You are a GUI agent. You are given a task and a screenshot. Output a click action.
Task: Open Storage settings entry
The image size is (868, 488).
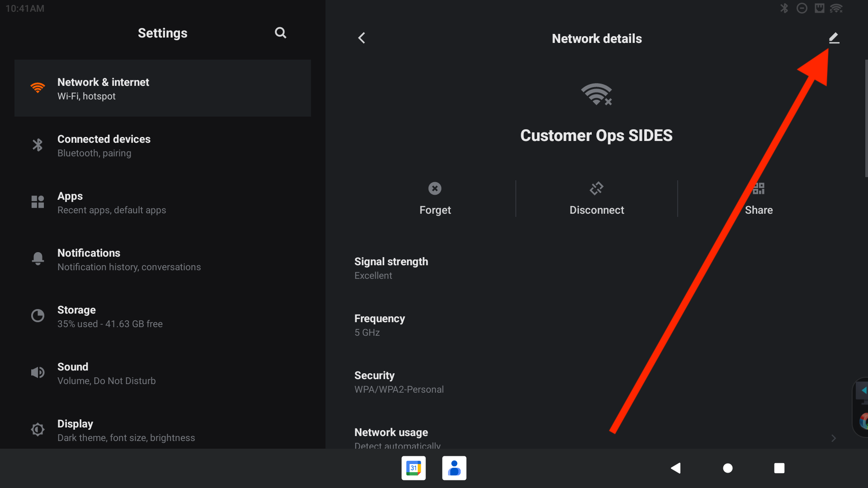[x=163, y=316]
